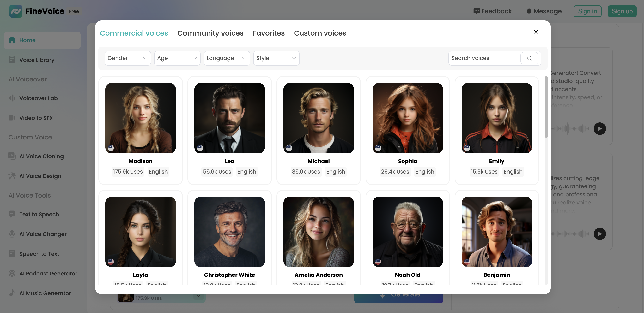Open AI Voice Cloning from sidebar
The height and width of the screenshot is (313, 644).
[41, 156]
